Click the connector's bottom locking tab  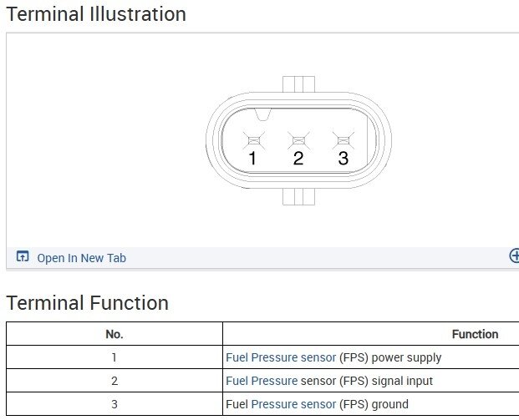coord(298,196)
